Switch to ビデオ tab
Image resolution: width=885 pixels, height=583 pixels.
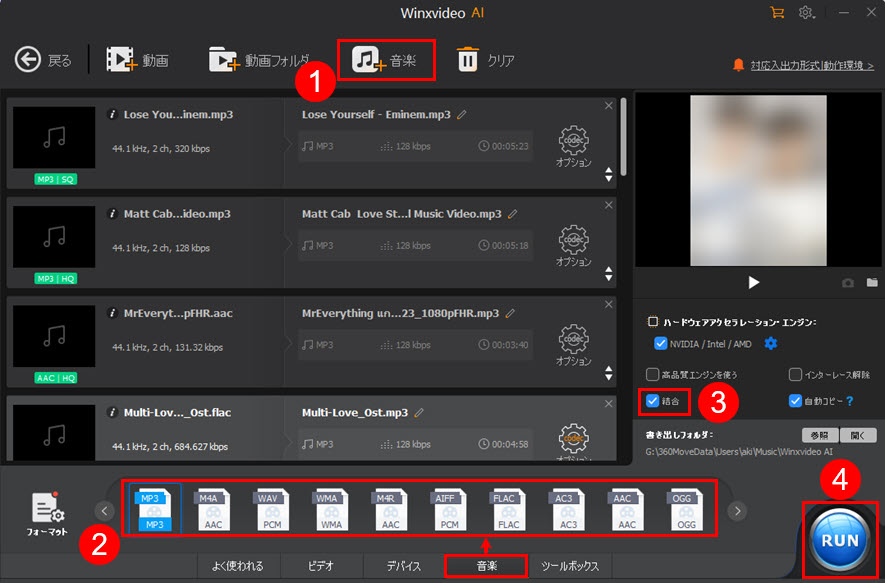click(321, 566)
